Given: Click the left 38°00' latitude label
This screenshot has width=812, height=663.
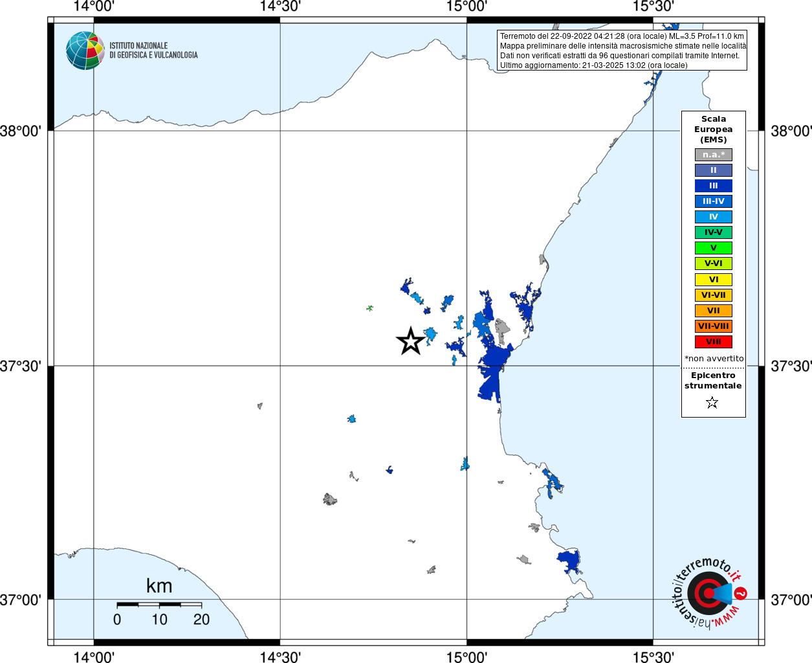Looking at the screenshot, I should (x=21, y=131).
